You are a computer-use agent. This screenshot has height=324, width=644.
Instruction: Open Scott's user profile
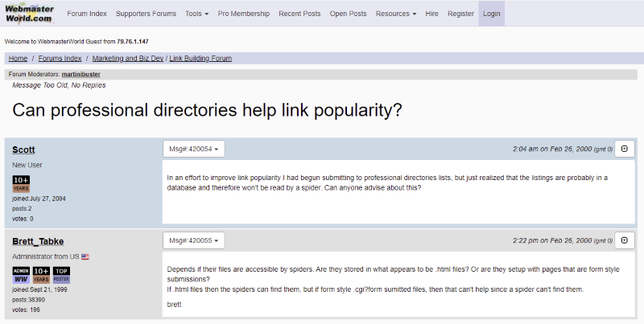[23, 150]
